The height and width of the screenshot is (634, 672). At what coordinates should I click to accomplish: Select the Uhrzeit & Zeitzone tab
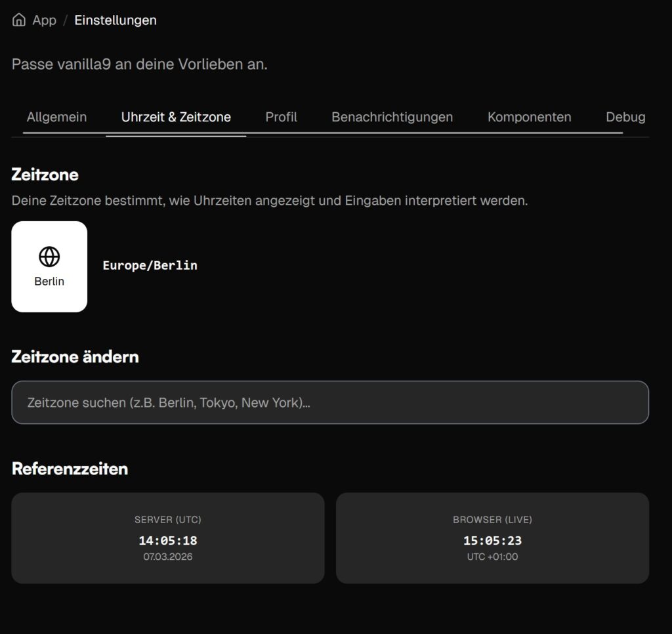[x=176, y=117]
